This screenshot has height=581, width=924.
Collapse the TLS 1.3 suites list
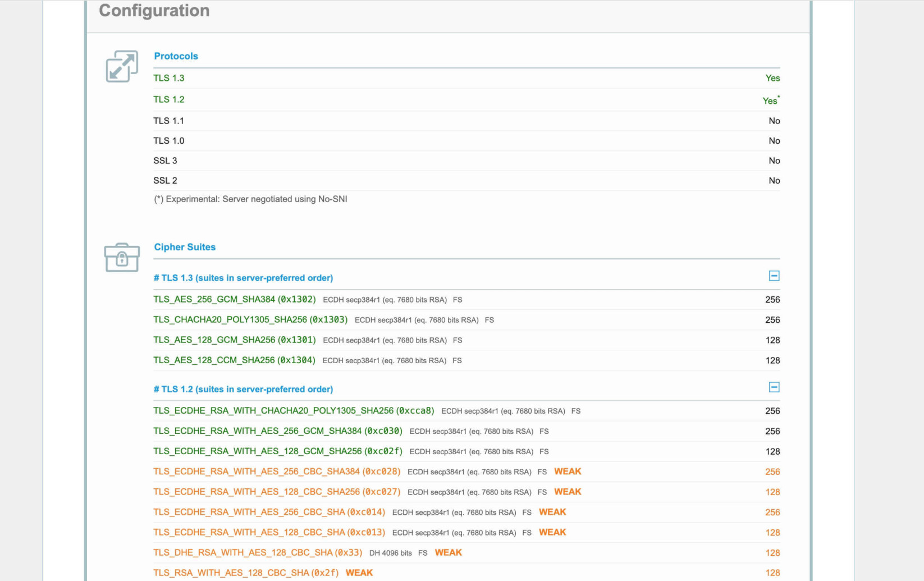[774, 276]
